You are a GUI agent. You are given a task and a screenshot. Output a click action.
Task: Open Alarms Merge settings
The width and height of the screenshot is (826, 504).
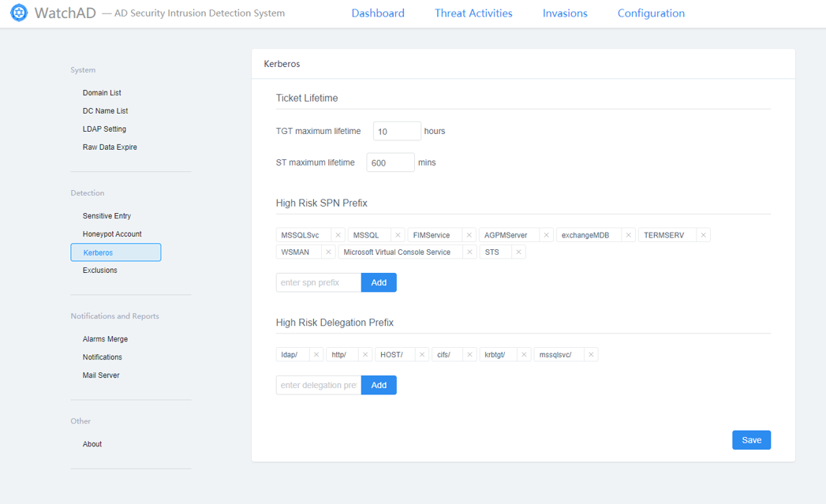(x=105, y=339)
